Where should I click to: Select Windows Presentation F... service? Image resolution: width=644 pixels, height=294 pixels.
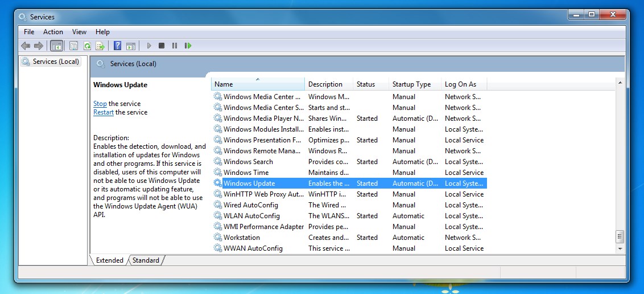tap(262, 140)
